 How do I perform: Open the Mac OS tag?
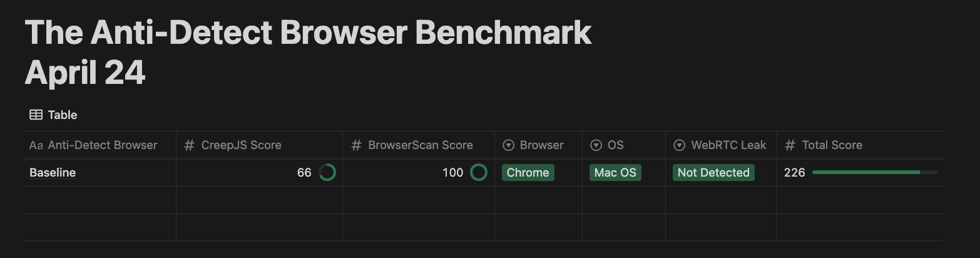click(615, 173)
